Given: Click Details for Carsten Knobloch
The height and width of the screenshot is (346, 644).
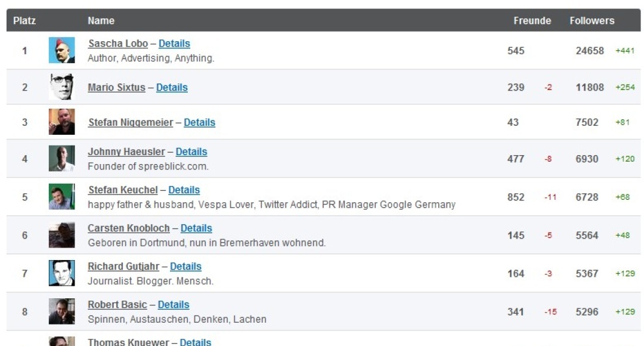Looking at the screenshot, I should [196, 228].
